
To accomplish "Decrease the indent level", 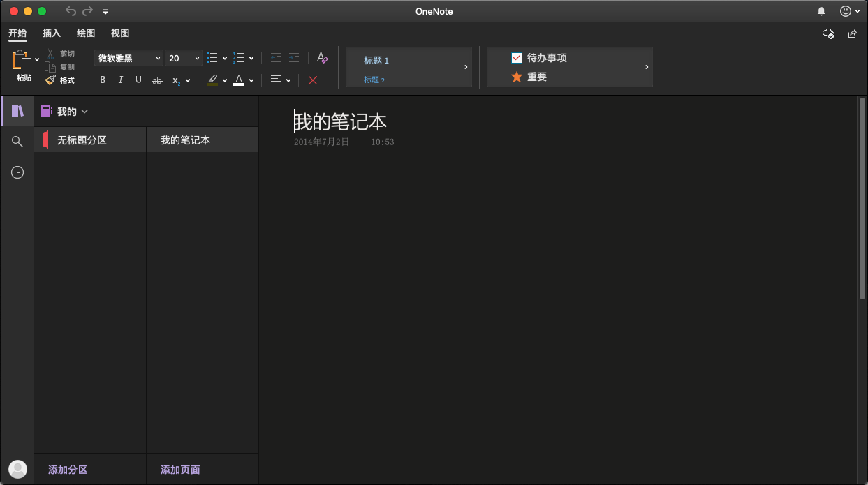I will tap(275, 58).
